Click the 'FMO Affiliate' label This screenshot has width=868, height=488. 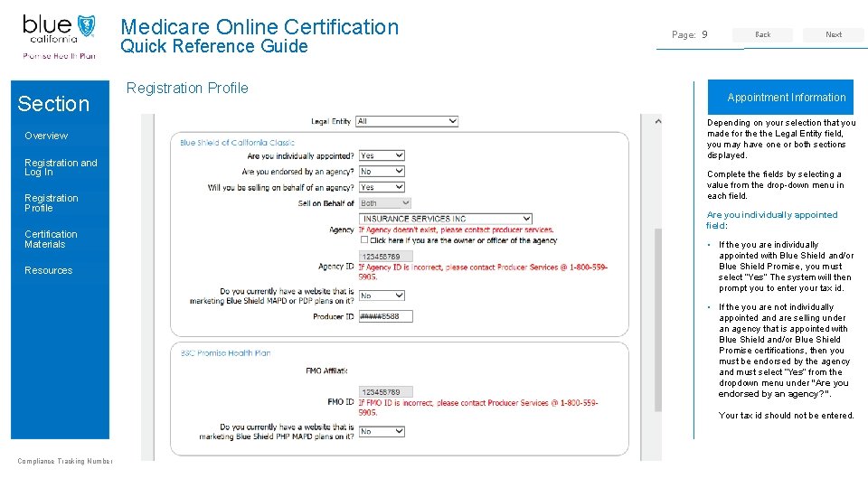pyautogui.click(x=326, y=371)
